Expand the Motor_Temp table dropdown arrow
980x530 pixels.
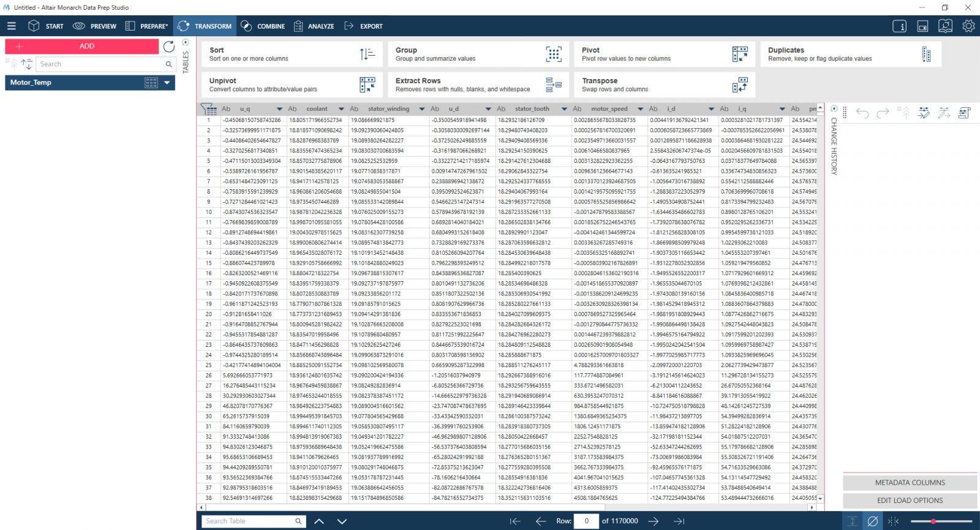167,83
